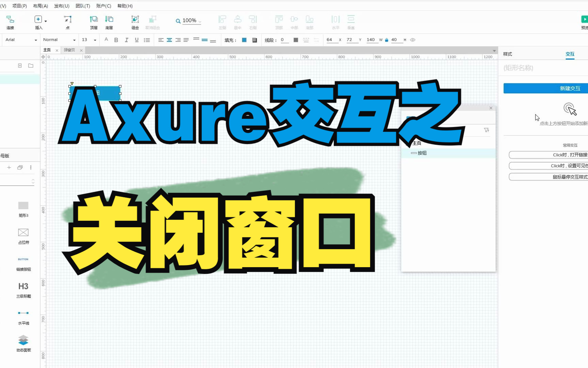Justify text alignment
588x368 pixels.
186,40
